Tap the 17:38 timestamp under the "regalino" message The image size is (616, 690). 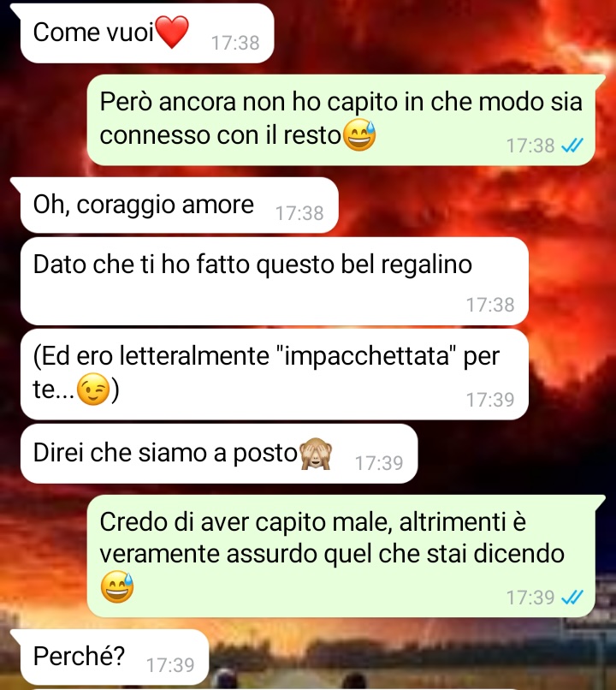[x=490, y=305]
